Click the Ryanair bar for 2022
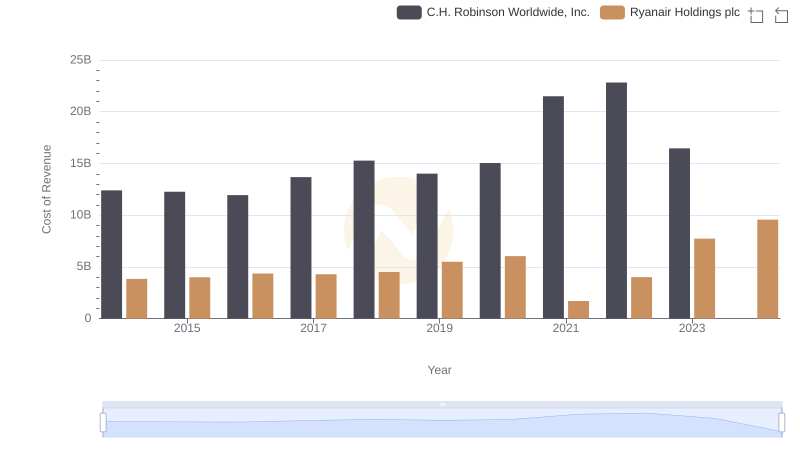 (641, 298)
